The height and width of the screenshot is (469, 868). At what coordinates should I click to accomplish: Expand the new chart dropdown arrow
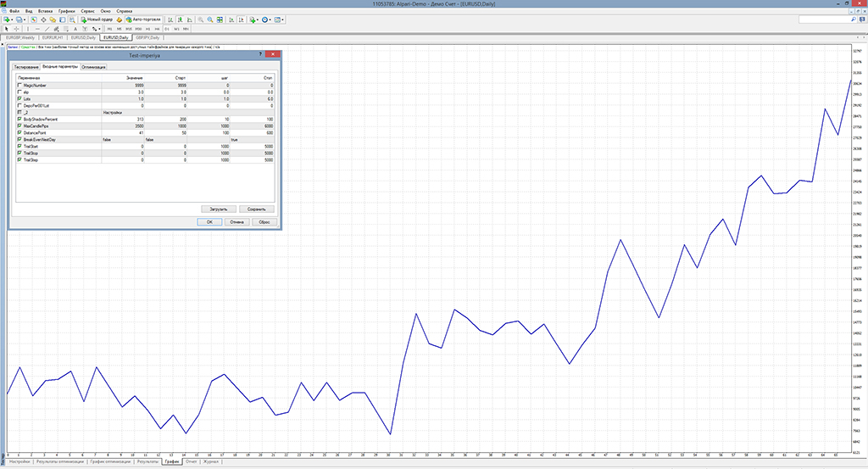(12, 20)
